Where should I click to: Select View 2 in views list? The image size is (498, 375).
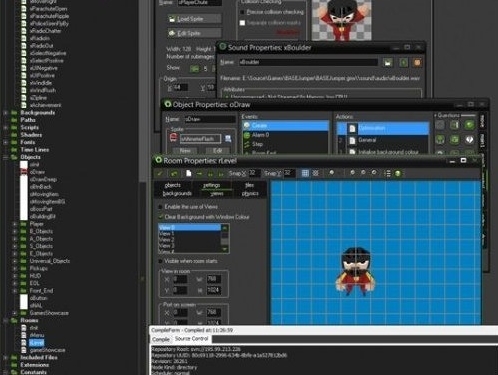coord(189,240)
